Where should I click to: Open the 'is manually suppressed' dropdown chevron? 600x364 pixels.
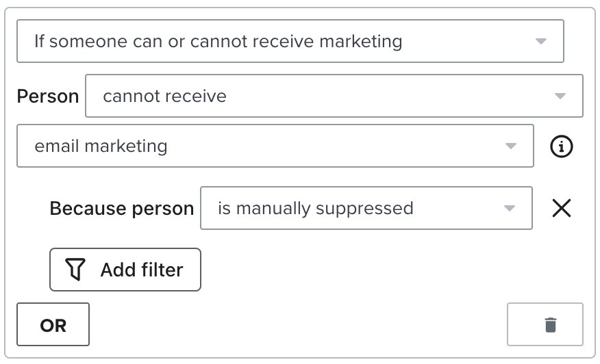pyautogui.click(x=509, y=208)
